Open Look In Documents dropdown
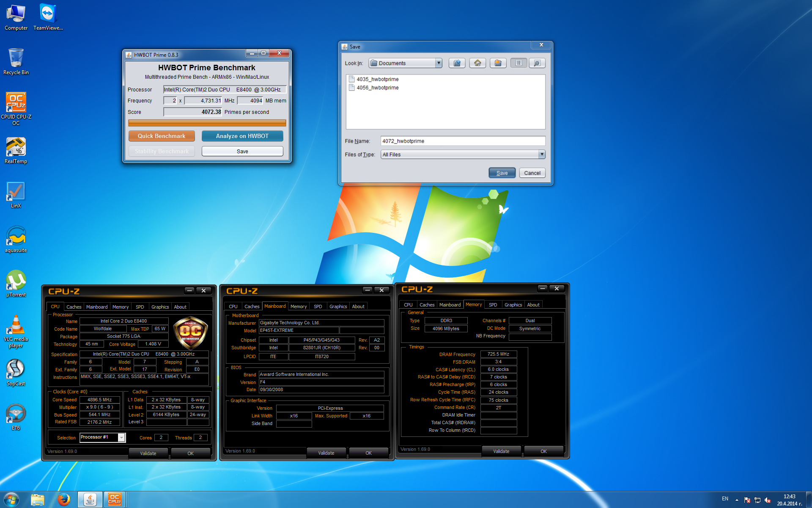The width and height of the screenshot is (812, 508). pyautogui.click(x=405, y=63)
